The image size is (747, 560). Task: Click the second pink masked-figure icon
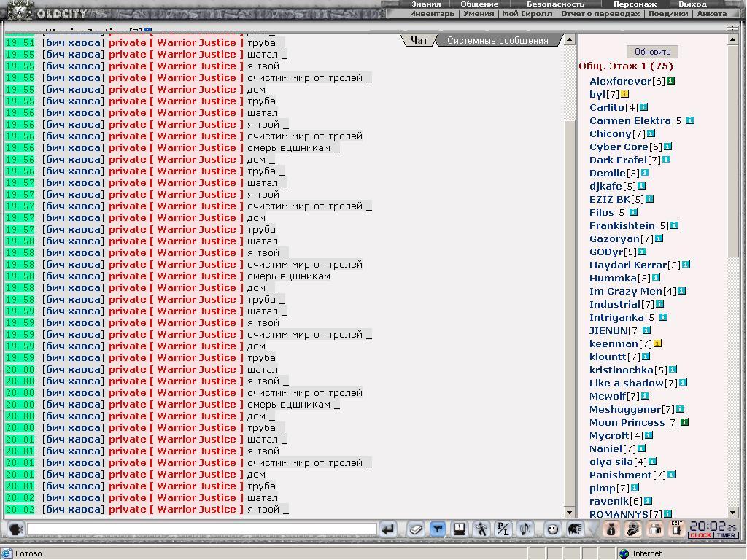tap(633, 529)
